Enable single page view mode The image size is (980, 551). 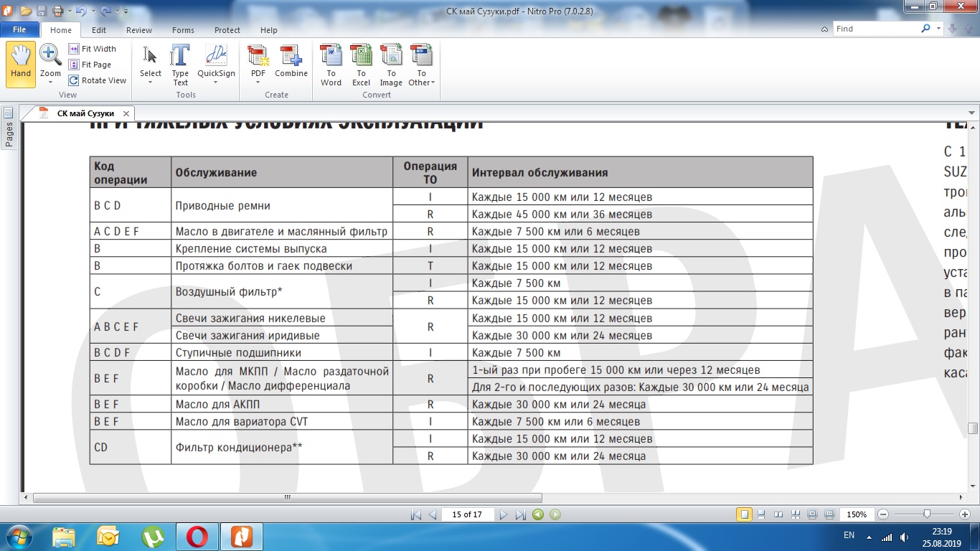(744, 514)
